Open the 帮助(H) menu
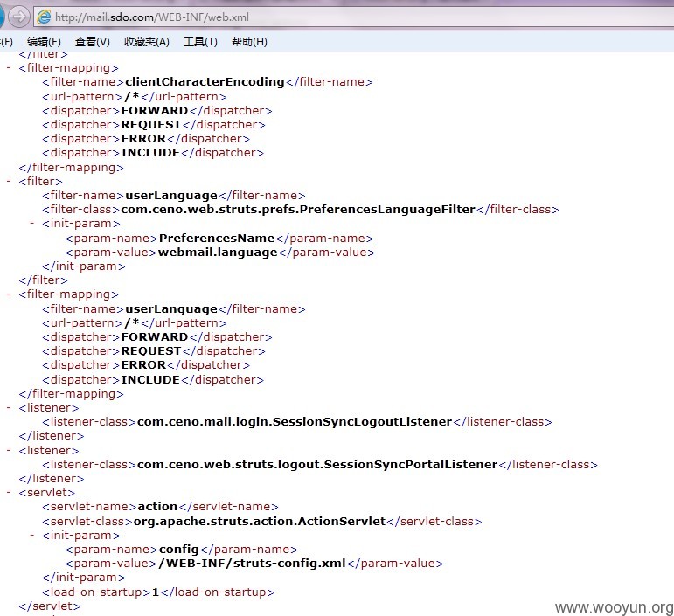Screen dimensions: 674x616 point(249,42)
